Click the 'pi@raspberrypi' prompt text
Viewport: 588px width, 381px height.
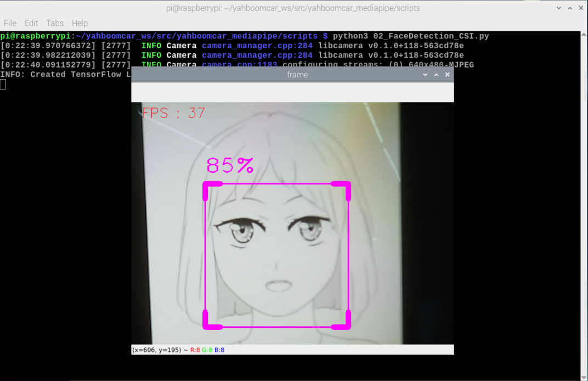(35, 36)
